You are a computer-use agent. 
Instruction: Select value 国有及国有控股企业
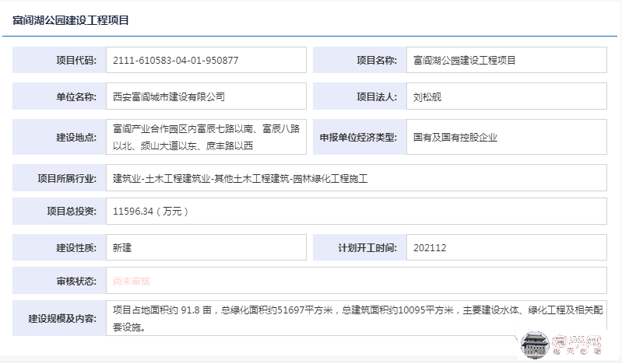(x=455, y=137)
